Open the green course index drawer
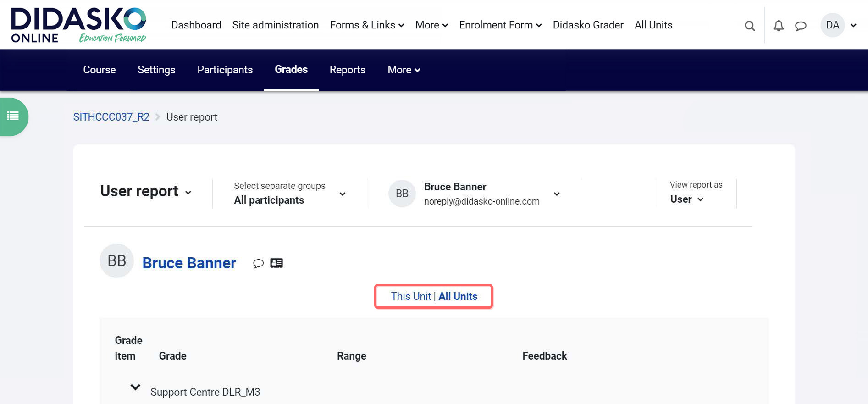 pyautogui.click(x=13, y=116)
